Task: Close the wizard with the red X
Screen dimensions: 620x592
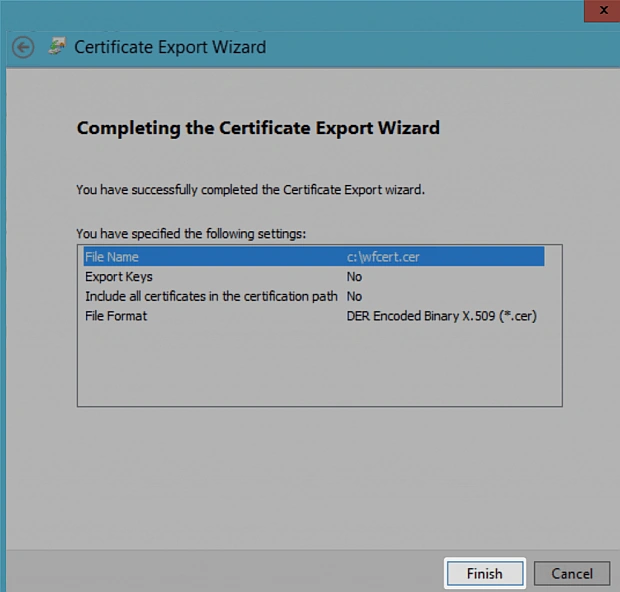Action: pyautogui.click(x=603, y=10)
